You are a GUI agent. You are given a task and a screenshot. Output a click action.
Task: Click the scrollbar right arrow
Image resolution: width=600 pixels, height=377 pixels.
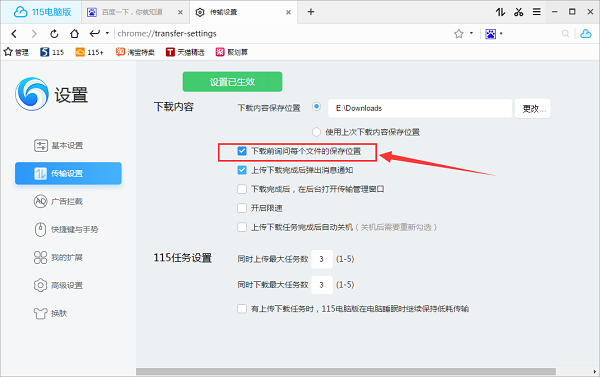tap(595, 372)
